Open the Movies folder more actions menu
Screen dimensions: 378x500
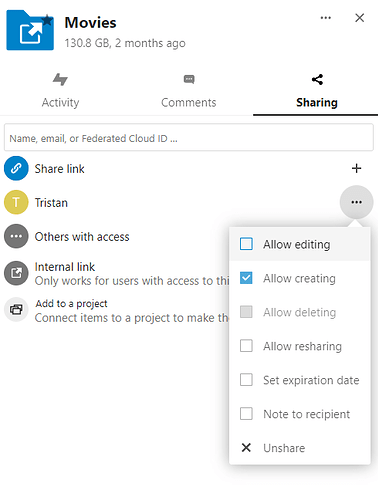[x=326, y=18]
